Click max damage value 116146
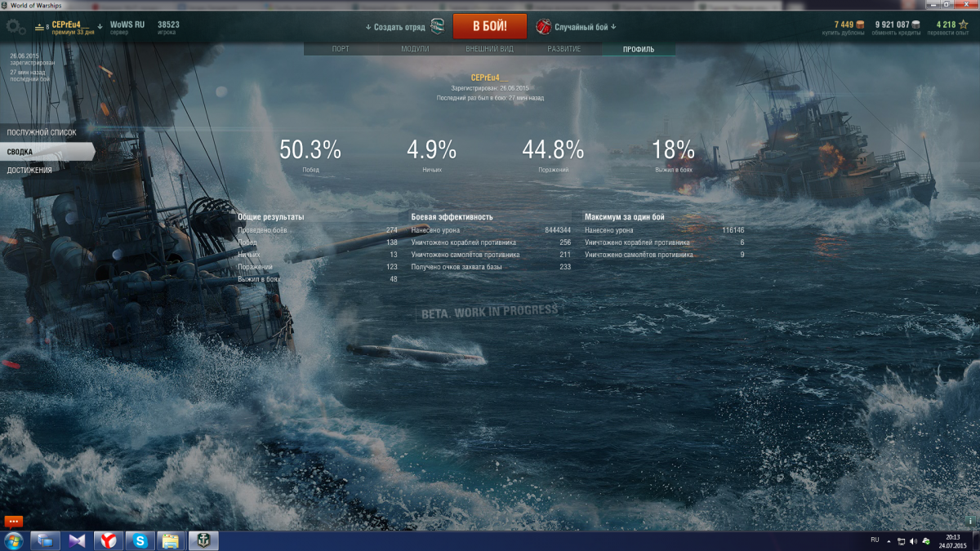The height and width of the screenshot is (551, 980). click(x=733, y=230)
